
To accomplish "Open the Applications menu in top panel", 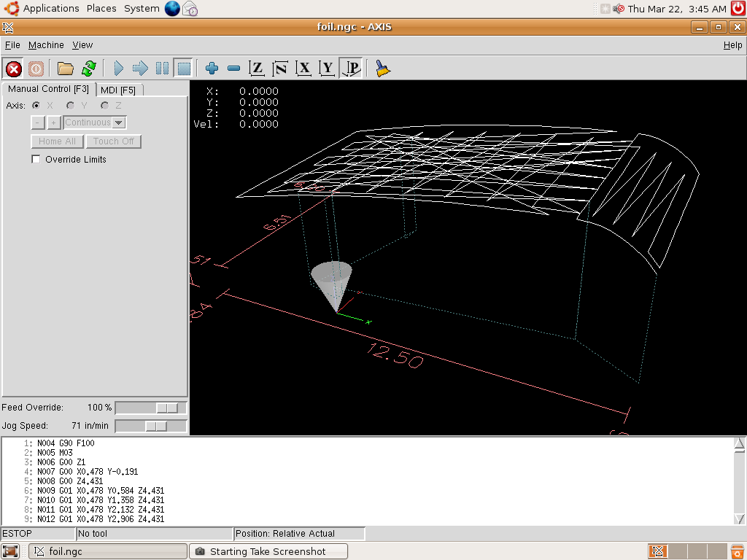I will coord(50,9).
